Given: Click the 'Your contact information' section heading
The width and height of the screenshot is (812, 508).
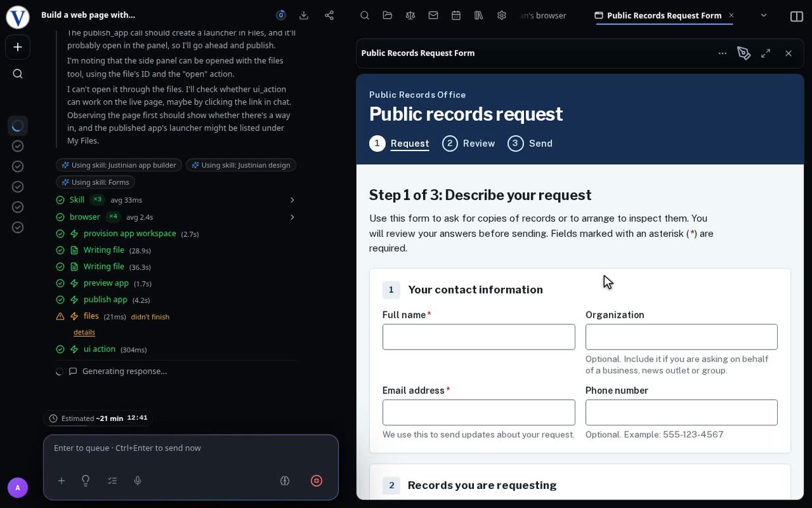Looking at the screenshot, I should (x=475, y=290).
